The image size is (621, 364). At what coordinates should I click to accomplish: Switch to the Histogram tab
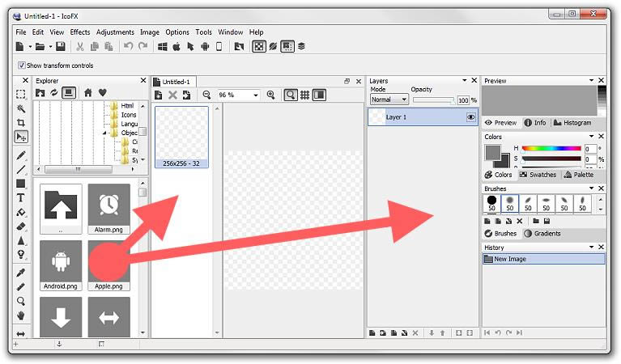[572, 123]
